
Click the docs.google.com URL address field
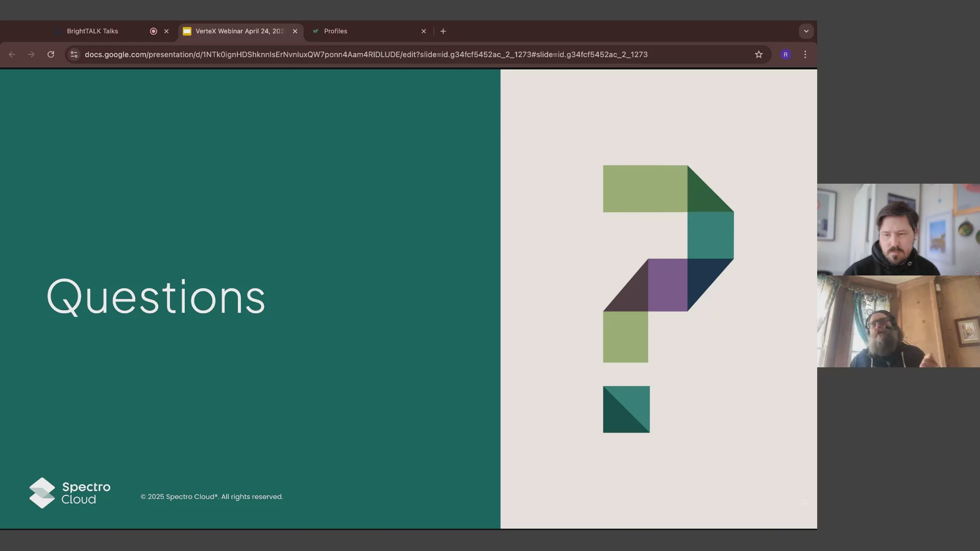tap(365, 55)
